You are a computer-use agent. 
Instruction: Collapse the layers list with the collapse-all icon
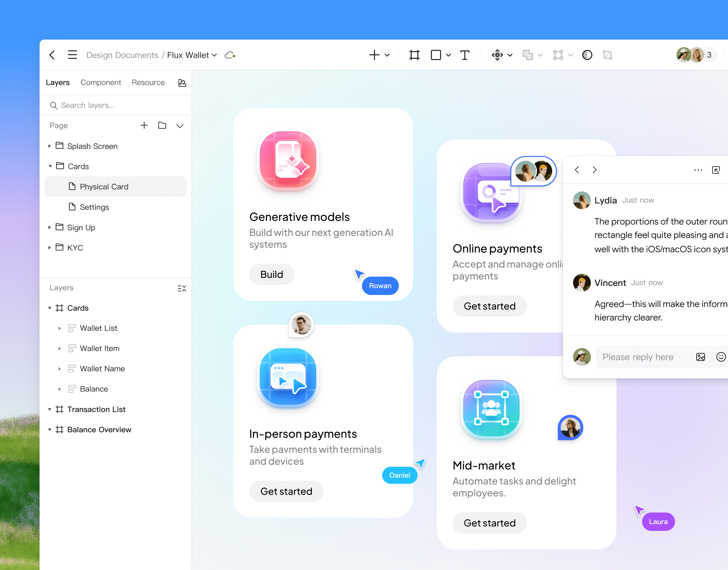182,288
